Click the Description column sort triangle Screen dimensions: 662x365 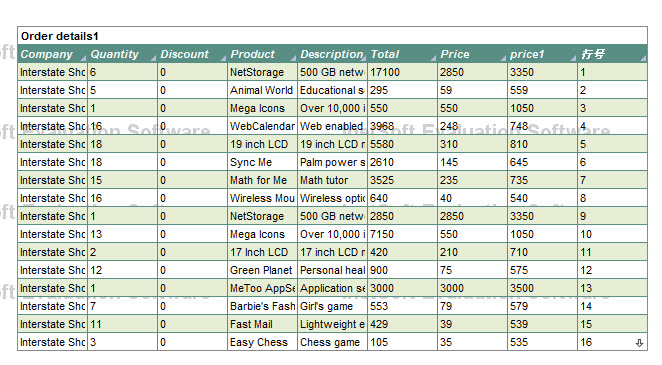pos(364,59)
